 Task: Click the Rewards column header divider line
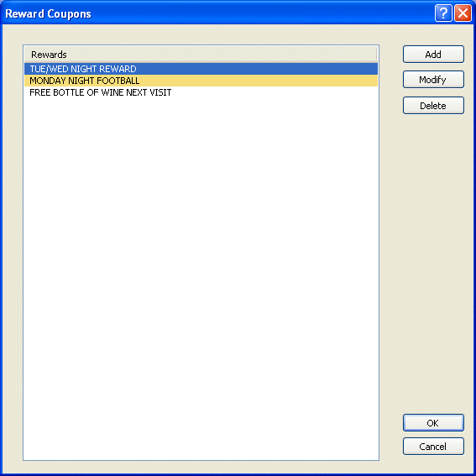click(x=376, y=55)
